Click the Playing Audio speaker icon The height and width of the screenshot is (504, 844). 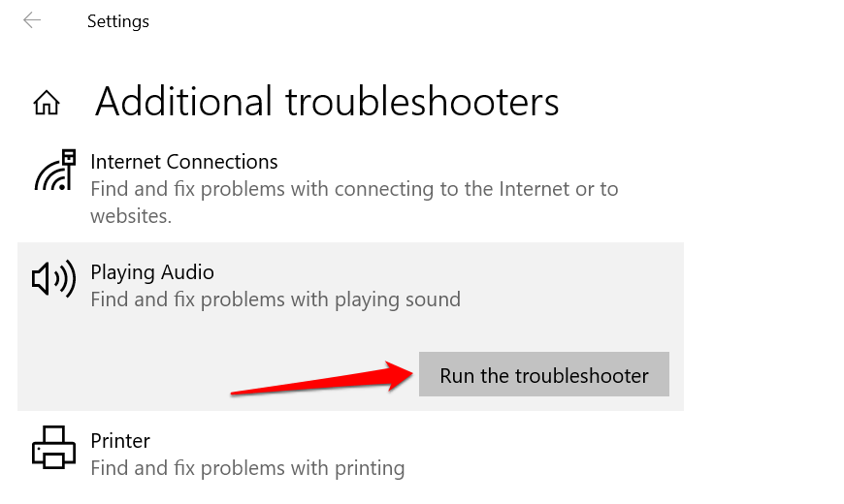point(53,280)
